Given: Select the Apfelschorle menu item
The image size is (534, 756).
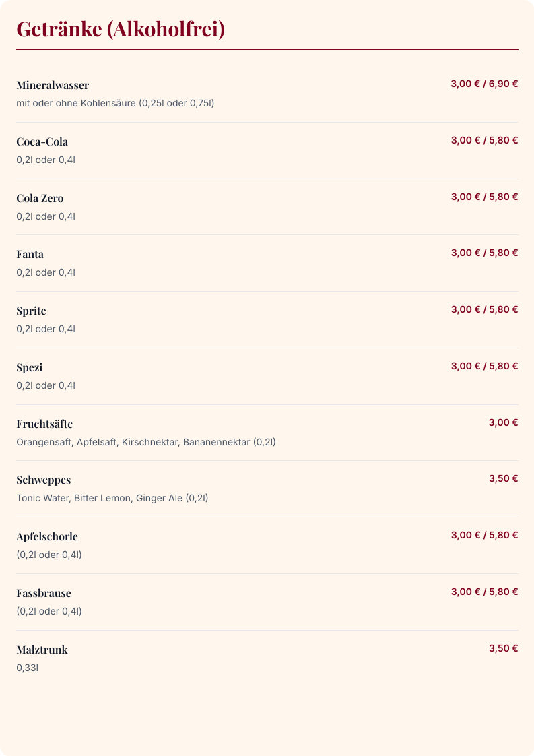Looking at the screenshot, I should 267,545.
